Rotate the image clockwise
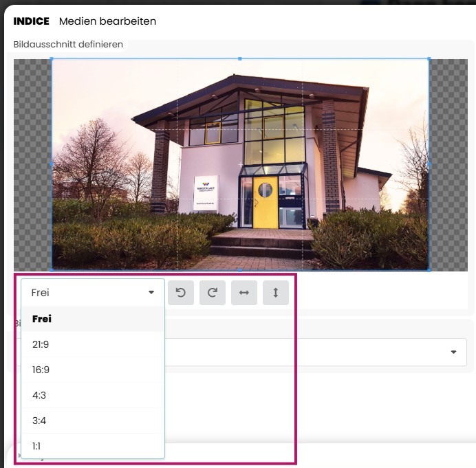 click(213, 293)
